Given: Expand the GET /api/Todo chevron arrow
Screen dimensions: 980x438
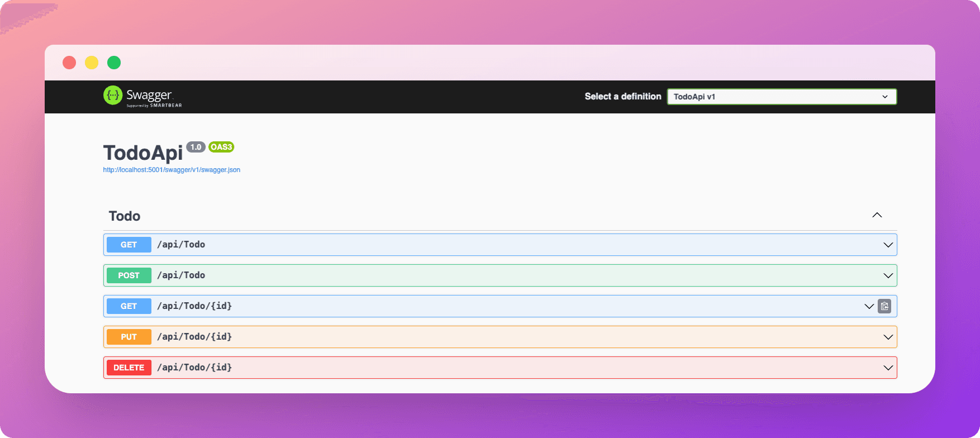Looking at the screenshot, I should tap(888, 245).
